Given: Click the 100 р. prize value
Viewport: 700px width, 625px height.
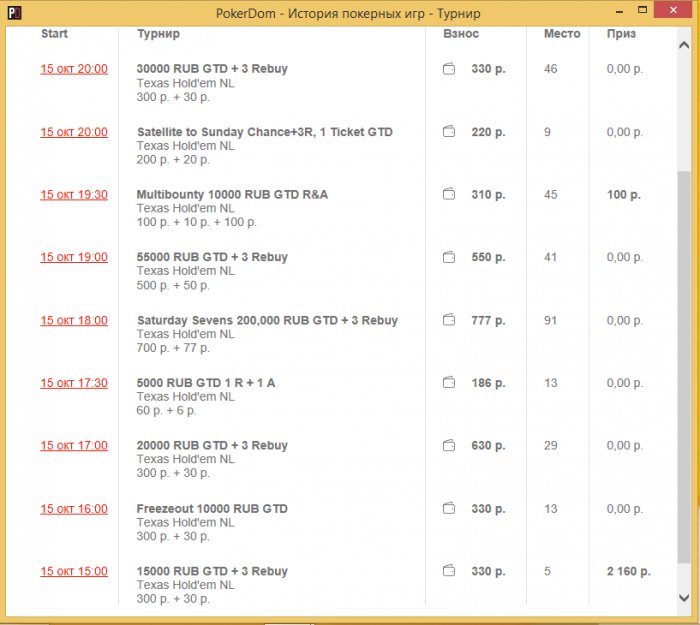Looking at the screenshot, I should pyautogui.click(x=624, y=195).
